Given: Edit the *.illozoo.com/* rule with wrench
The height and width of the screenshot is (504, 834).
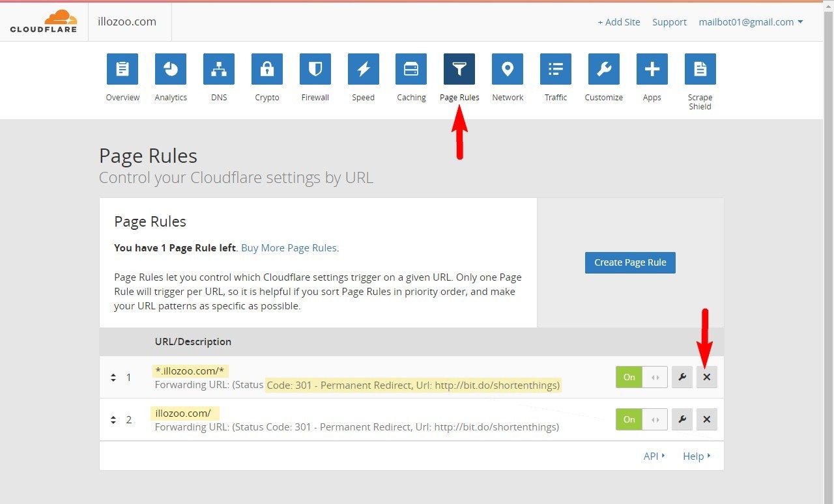Looking at the screenshot, I should pyautogui.click(x=682, y=377).
